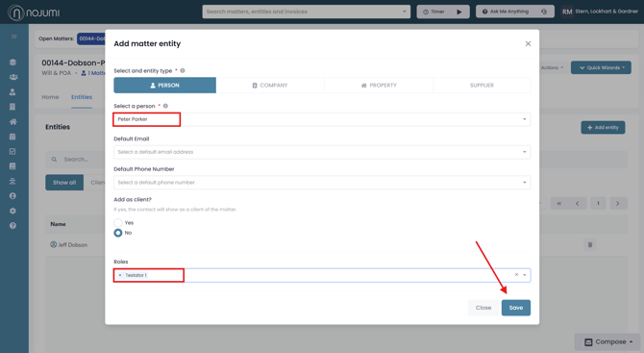The width and height of the screenshot is (644, 353).
Task: Open the checkmark tasks icon in sidebar
Action: (x=12, y=151)
